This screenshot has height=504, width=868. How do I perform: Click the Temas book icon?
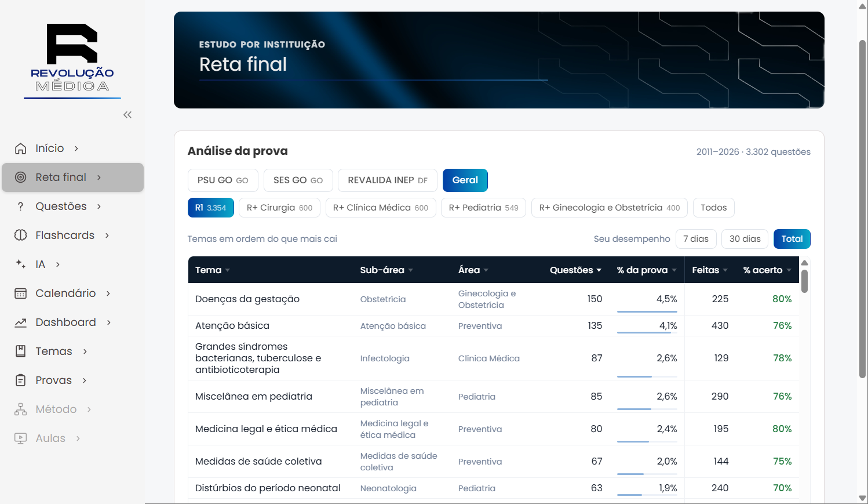pyautogui.click(x=20, y=351)
